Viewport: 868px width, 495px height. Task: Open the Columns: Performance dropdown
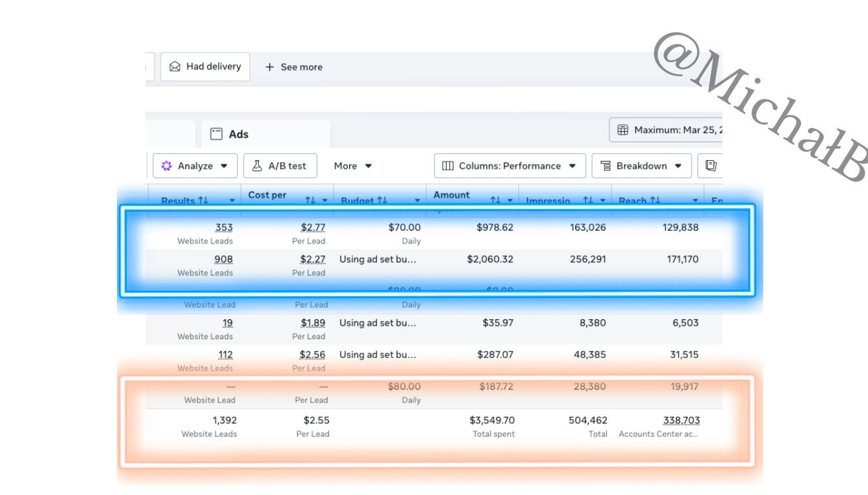pyautogui.click(x=510, y=166)
